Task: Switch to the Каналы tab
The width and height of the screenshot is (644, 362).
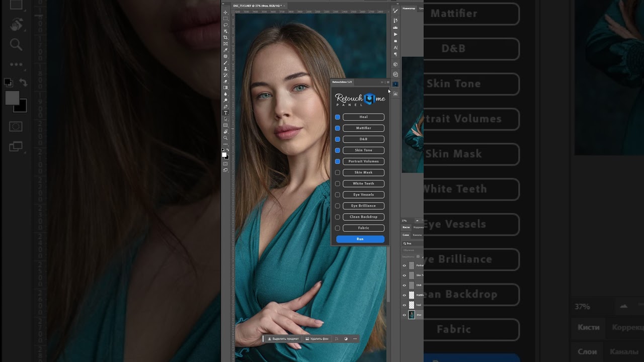Action: point(418,235)
